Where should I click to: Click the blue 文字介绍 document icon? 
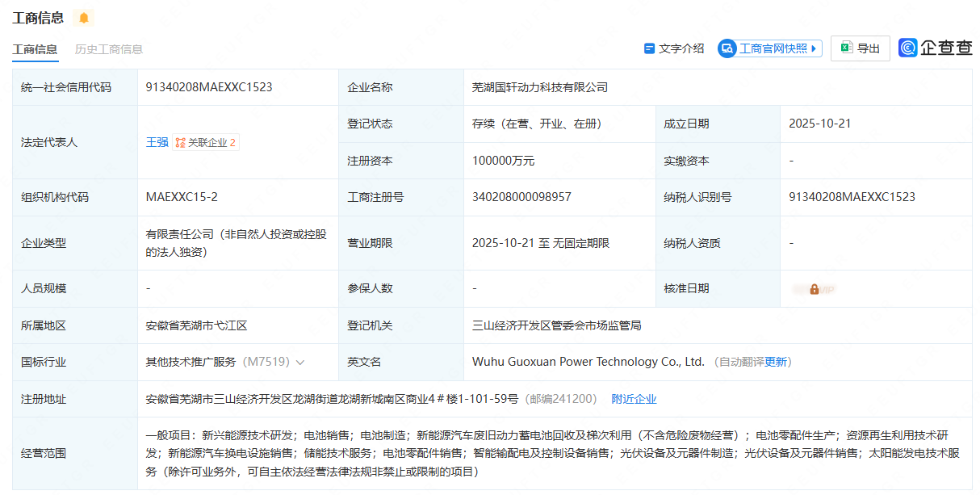pos(649,48)
